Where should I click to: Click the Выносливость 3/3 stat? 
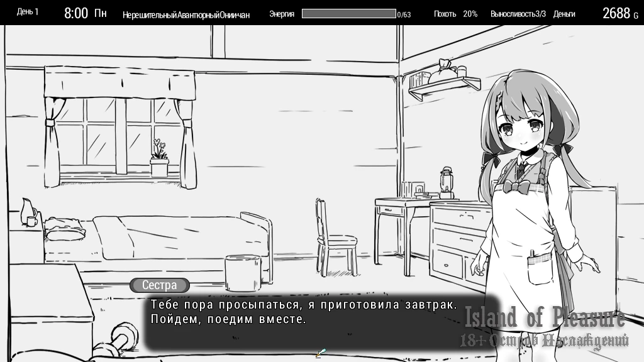[518, 14]
